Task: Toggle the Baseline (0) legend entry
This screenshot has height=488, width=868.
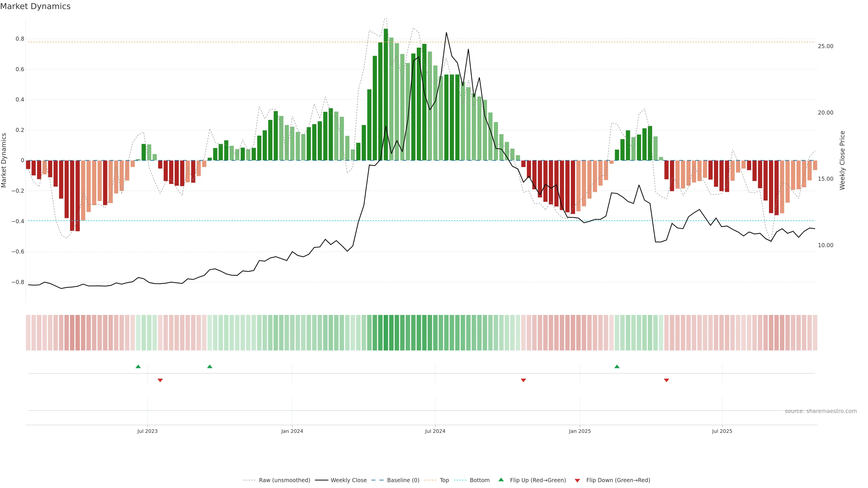Action: [403, 480]
